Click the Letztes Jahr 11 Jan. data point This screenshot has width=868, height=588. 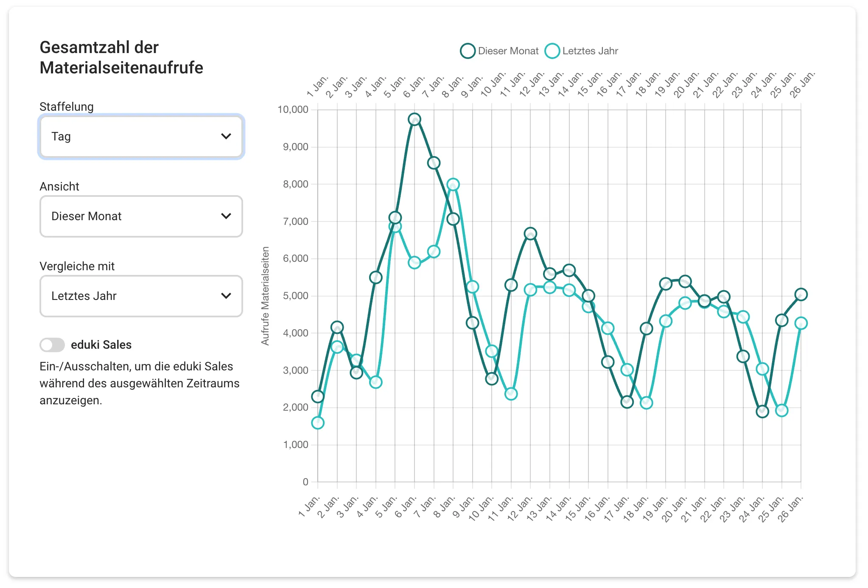[x=511, y=394]
